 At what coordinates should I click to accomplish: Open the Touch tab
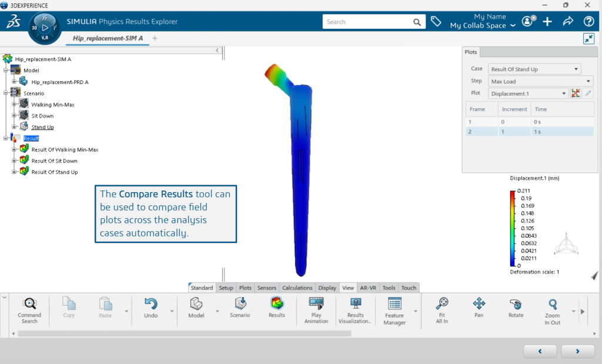(409, 288)
